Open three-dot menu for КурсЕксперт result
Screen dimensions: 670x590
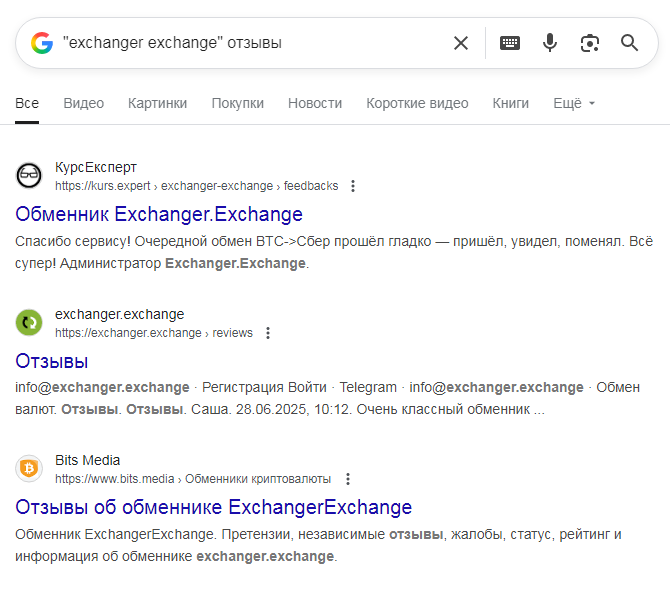[x=353, y=186]
